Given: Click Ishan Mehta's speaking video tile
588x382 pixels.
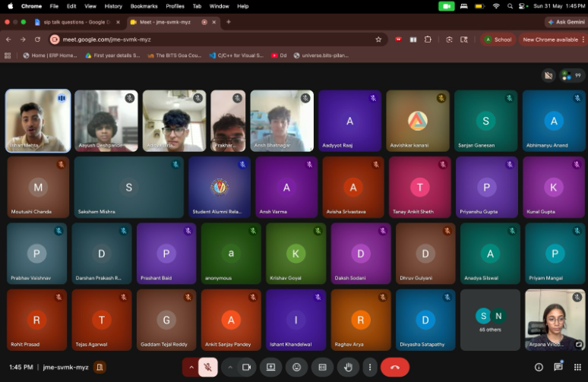Looking at the screenshot, I should [x=38, y=121].
